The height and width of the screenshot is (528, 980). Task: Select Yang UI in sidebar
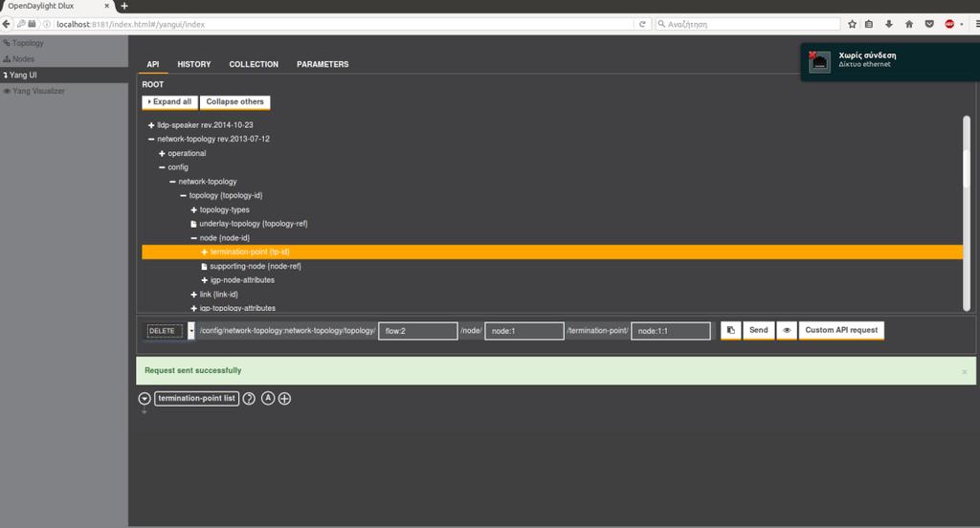tap(20, 75)
